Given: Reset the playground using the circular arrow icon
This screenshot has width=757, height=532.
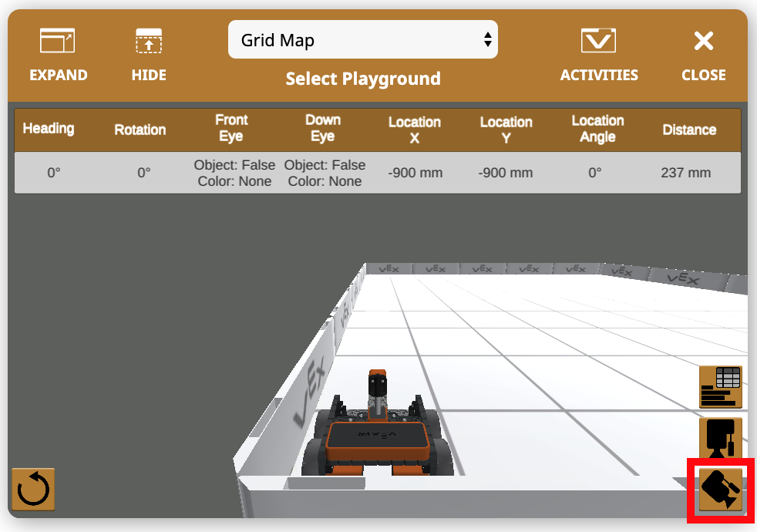Looking at the screenshot, I should click(x=32, y=489).
